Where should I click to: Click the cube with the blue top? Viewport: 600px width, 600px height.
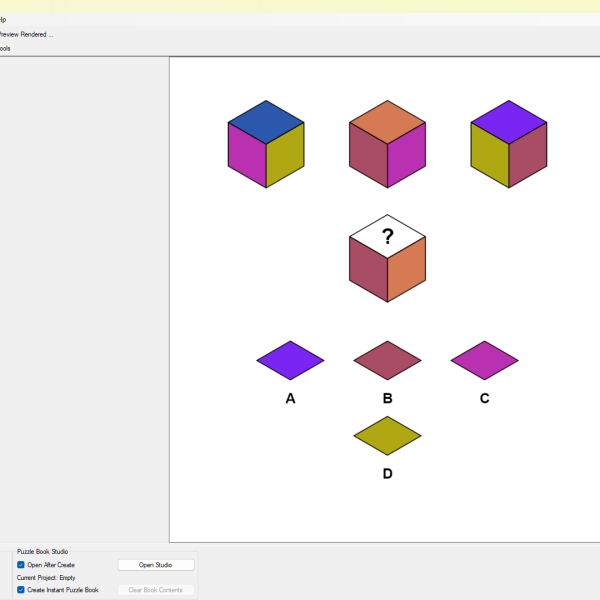click(266, 144)
